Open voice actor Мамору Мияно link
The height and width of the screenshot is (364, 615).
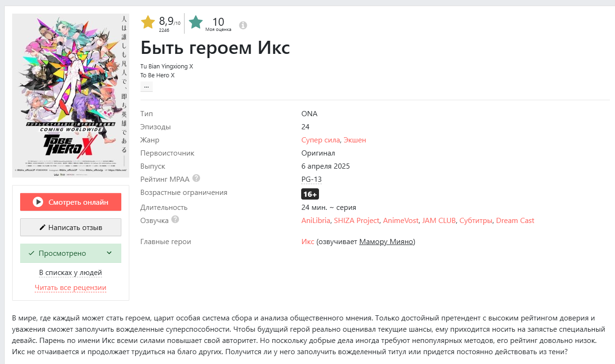pos(386,242)
